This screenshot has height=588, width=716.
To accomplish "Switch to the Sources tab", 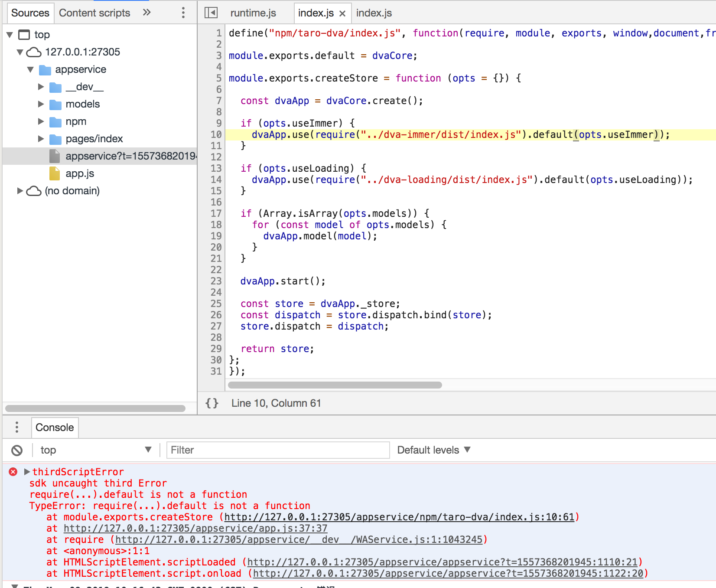I will 30,13.
